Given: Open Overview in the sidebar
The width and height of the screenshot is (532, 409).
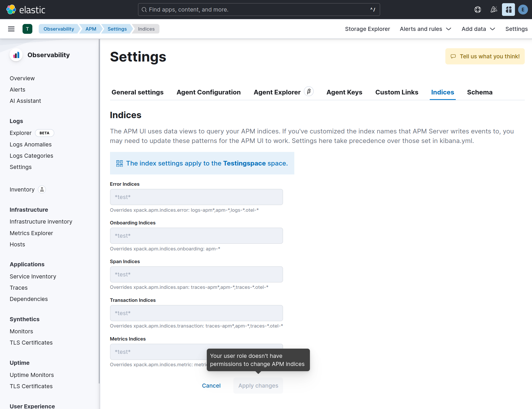Looking at the screenshot, I should [x=22, y=78].
